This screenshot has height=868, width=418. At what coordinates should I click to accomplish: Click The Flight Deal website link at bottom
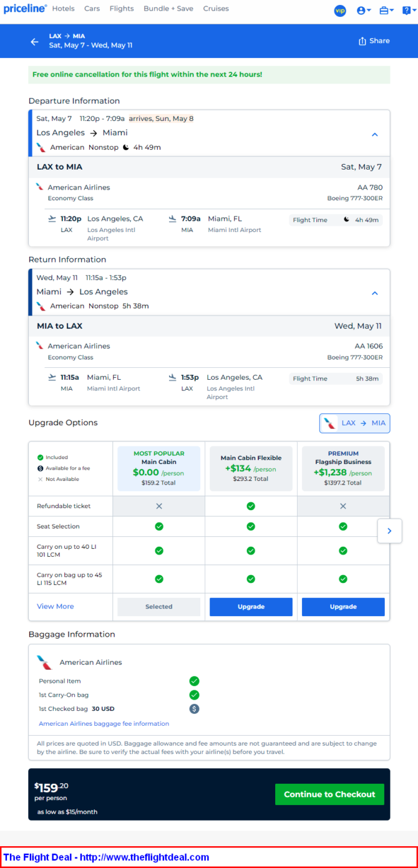[144, 857]
